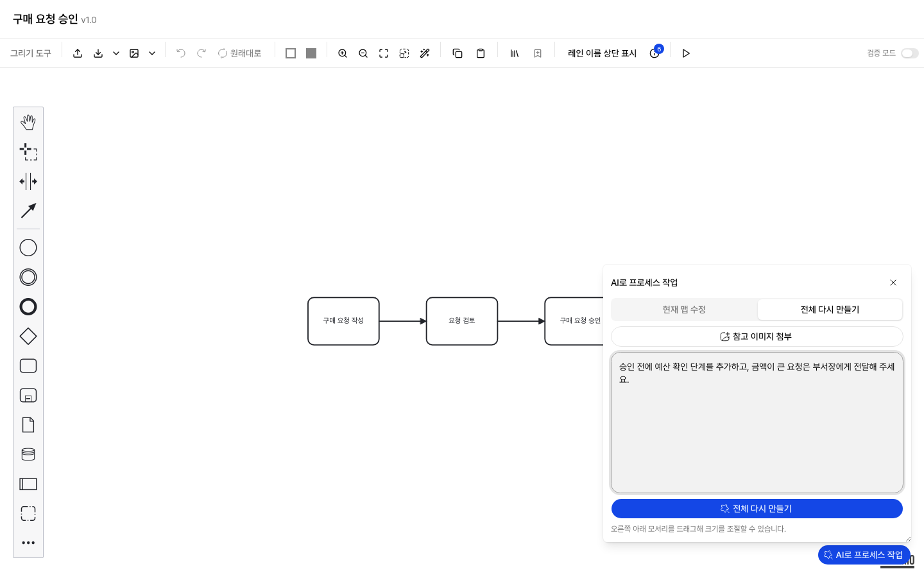Create a pool/participant lane shape
The image size is (924, 578).
tap(28, 484)
